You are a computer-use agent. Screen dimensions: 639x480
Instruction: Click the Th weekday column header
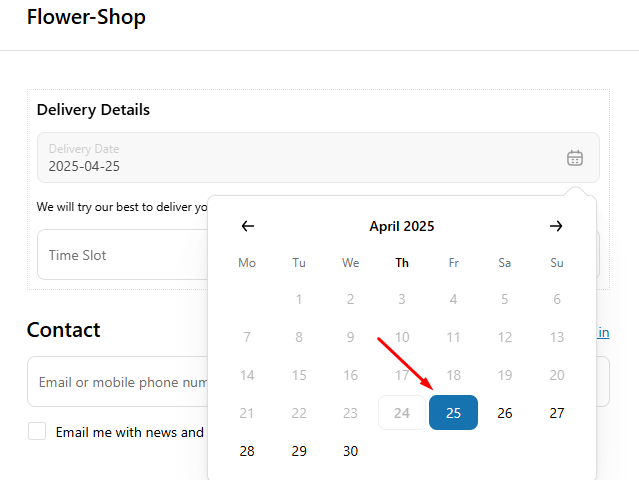tap(402, 263)
